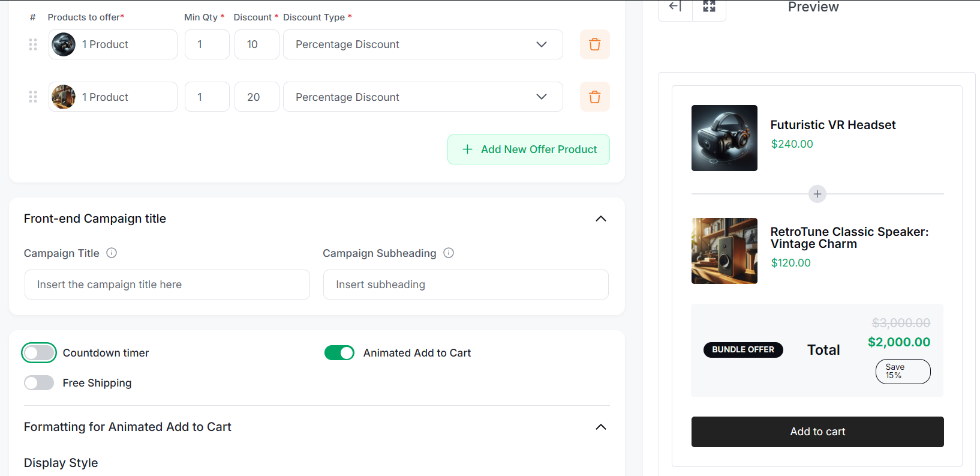This screenshot has width=980, height=476.
Task: Click the drag handle beside the second product
Action: tap(33, 97)
